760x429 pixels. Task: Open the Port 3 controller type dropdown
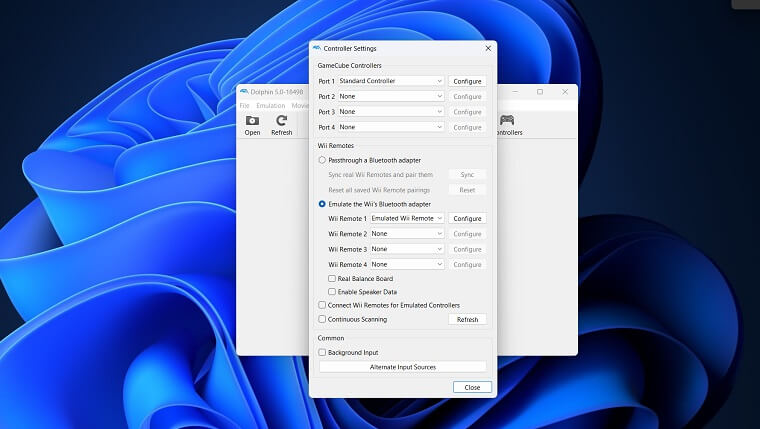[x=391, y=111]
